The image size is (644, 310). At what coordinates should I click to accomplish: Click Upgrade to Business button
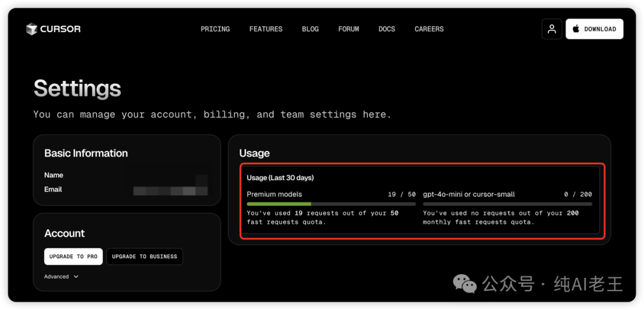click(x=144, y=256)
